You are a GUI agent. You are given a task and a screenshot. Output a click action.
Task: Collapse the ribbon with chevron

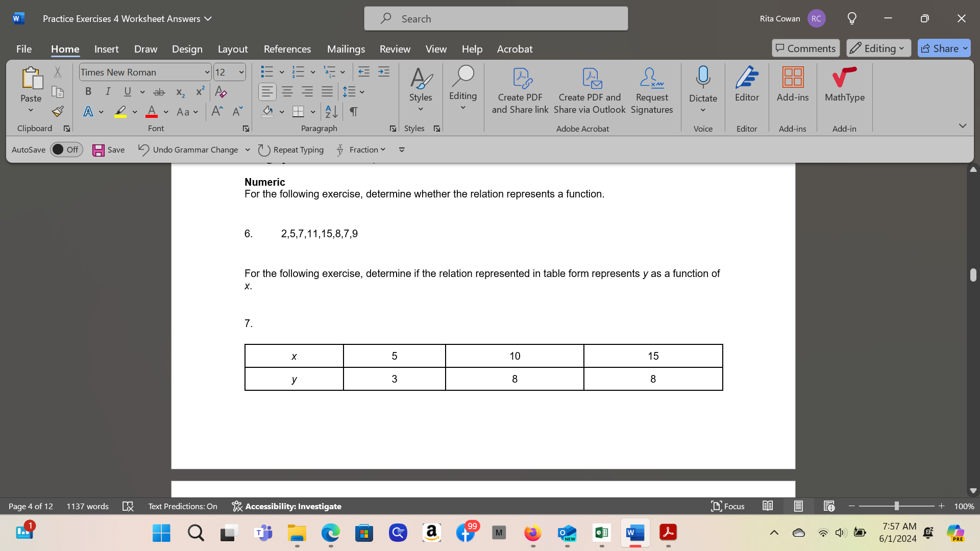[x=963, y=126]
